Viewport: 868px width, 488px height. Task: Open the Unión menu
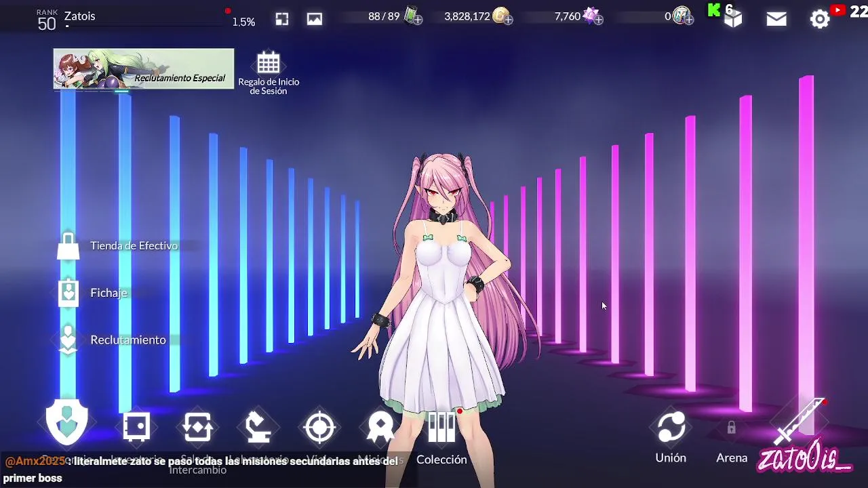pos(671,437)
